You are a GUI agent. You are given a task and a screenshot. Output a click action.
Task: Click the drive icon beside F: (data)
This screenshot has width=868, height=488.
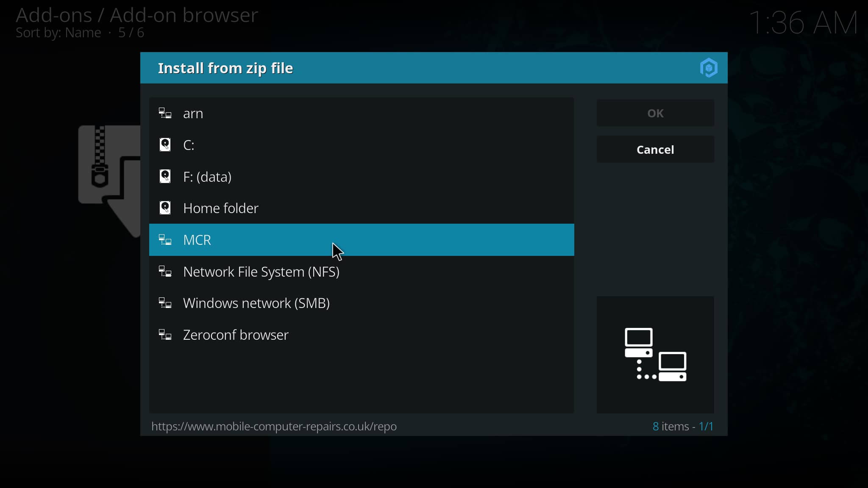(x=165, y=176)
